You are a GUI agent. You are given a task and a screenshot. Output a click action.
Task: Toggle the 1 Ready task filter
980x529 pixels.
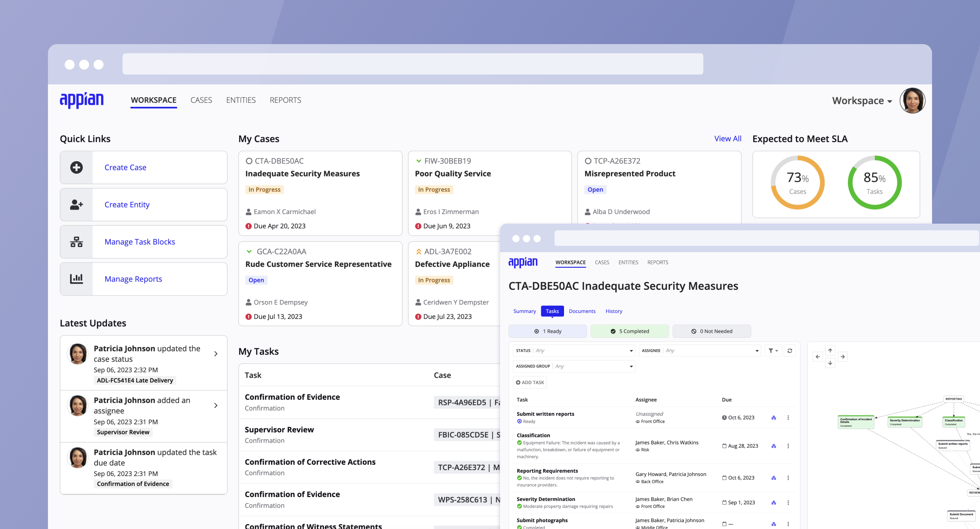pos(548,331)
